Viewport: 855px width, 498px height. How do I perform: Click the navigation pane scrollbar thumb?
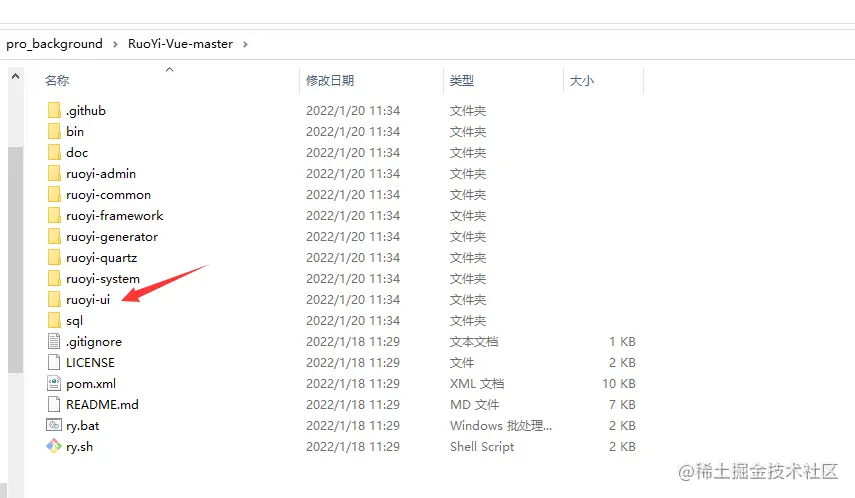[16, 259]
